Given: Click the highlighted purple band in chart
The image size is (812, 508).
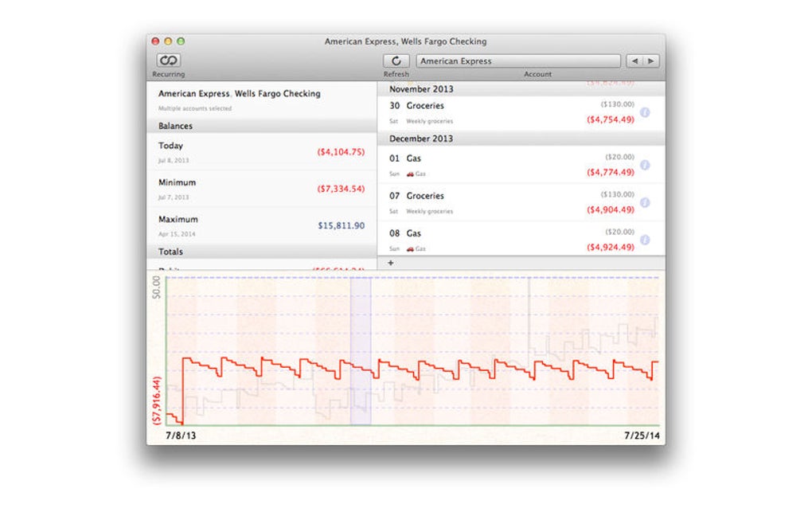Looking at the screenshot, I should coord(361,351).
